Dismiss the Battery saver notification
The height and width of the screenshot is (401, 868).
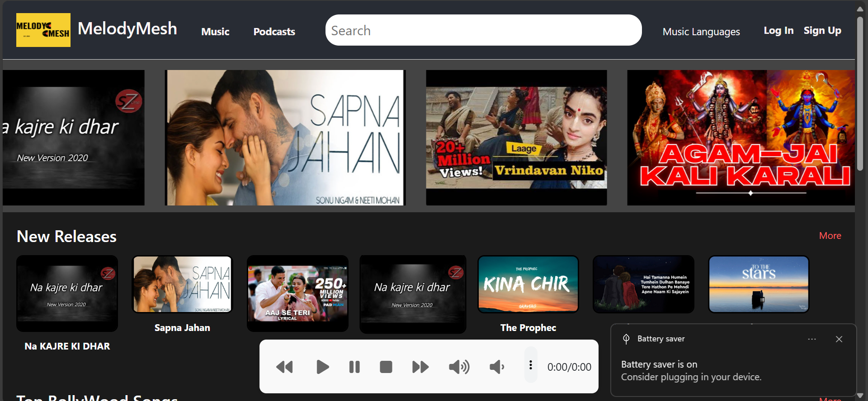point(839,339)
